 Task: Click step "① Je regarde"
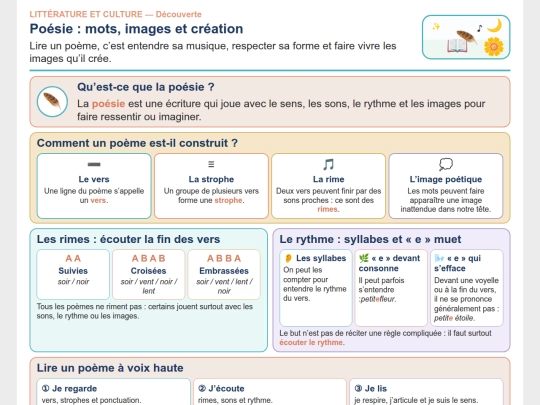pyautogui.click(x=69, y=388)
